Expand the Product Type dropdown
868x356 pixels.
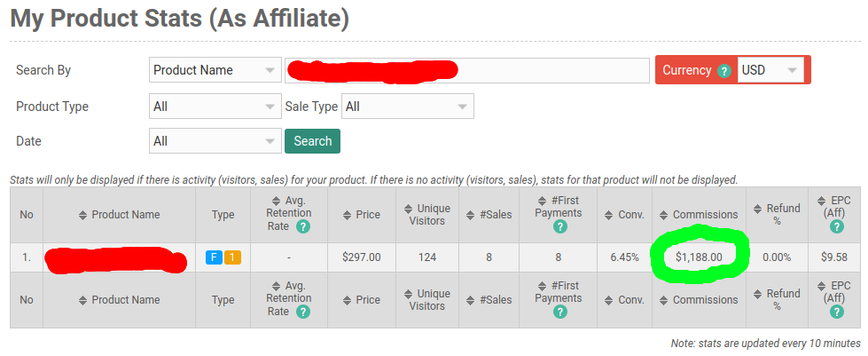(215, 107)
